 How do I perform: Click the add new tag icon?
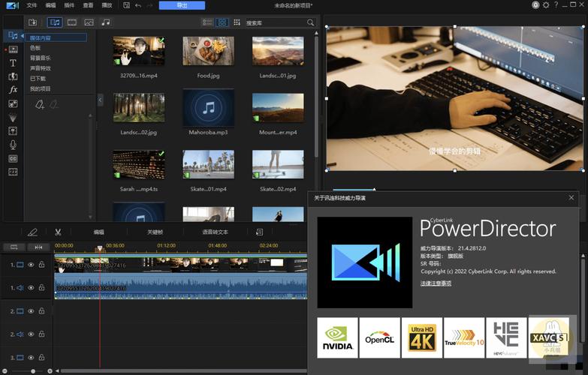pyautogui.click(x=40, y=104)
